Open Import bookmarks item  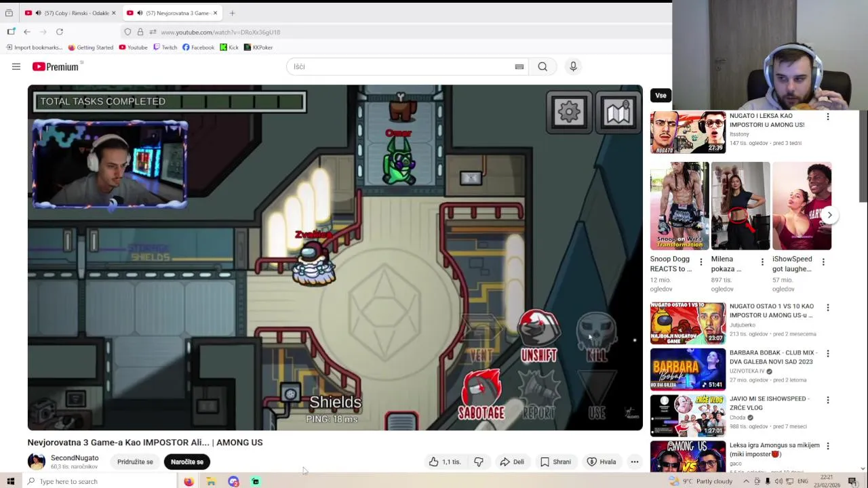[x=35, y=47]
